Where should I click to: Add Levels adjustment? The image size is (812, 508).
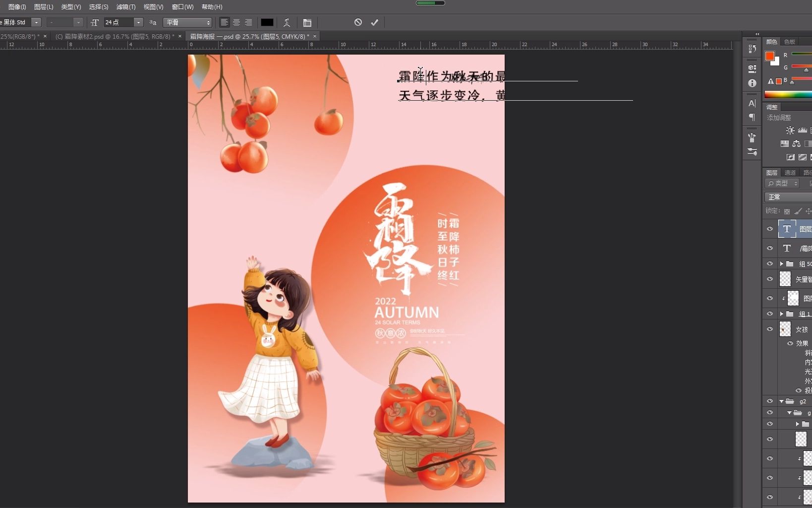(803, 130)
